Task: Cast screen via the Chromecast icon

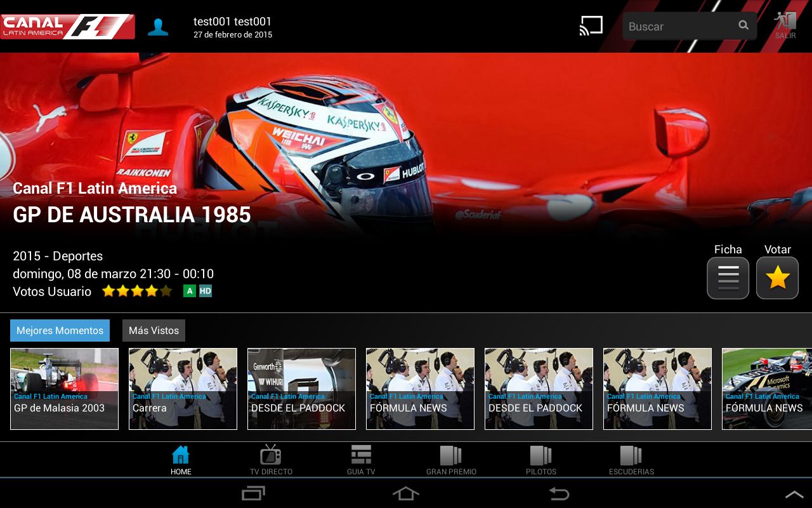Action: coord(591,25)
